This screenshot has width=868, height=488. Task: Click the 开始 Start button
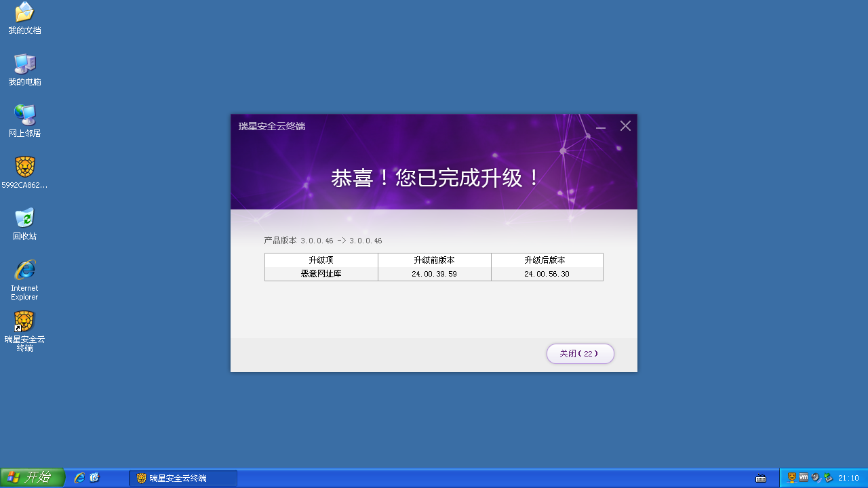click(32, 478)
